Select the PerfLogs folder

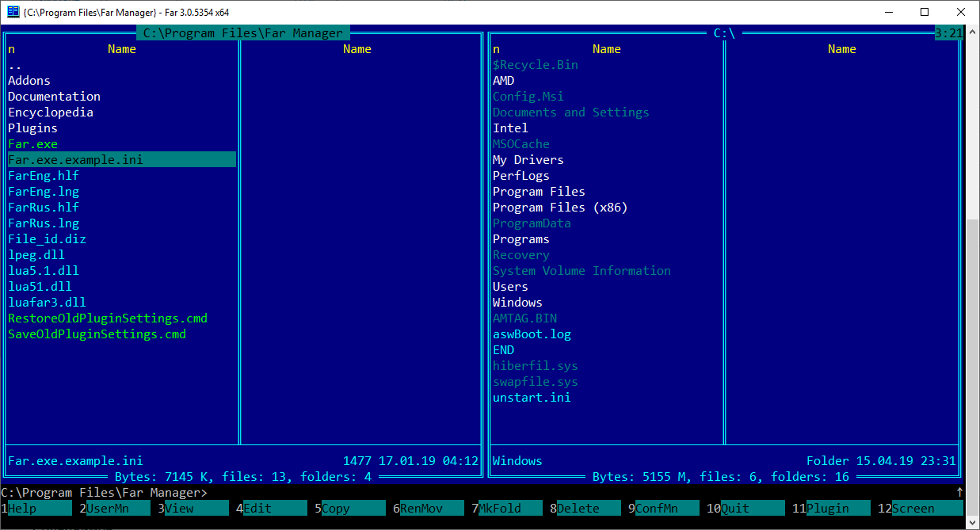tap(521, 176)
